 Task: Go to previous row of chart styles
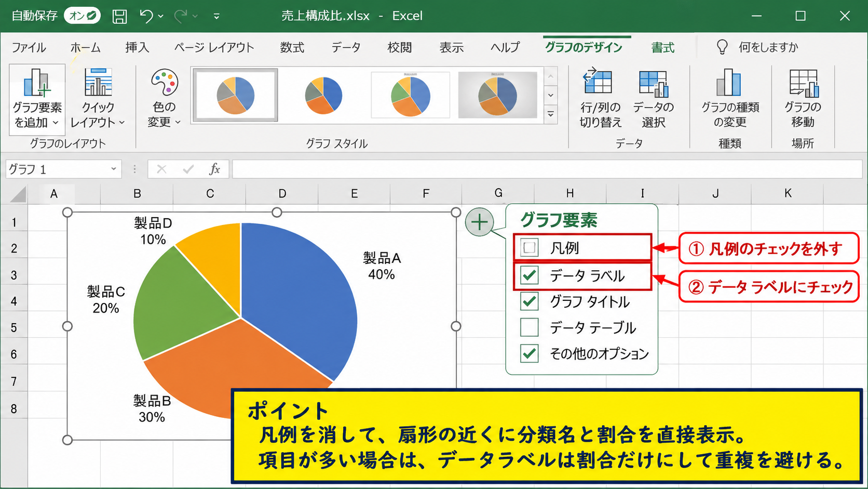551,76
